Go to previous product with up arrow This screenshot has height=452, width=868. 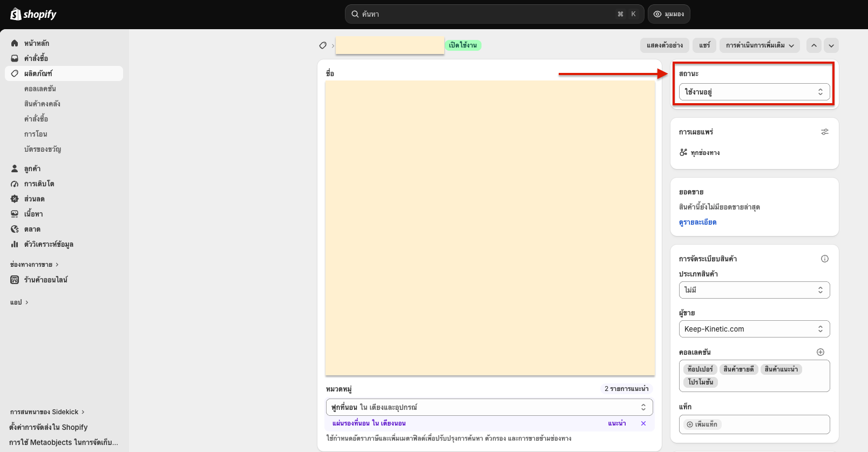pos(813,45)
